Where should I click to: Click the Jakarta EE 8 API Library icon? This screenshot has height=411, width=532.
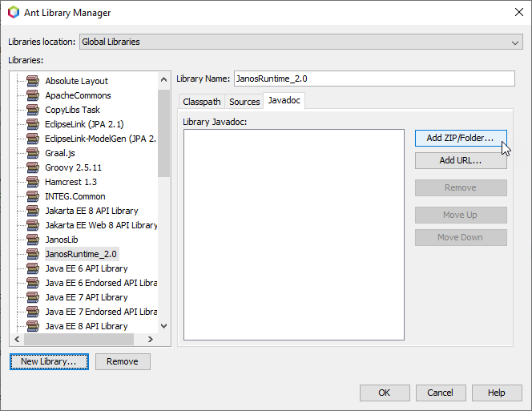pyautogui.click(x=33, y=211)
